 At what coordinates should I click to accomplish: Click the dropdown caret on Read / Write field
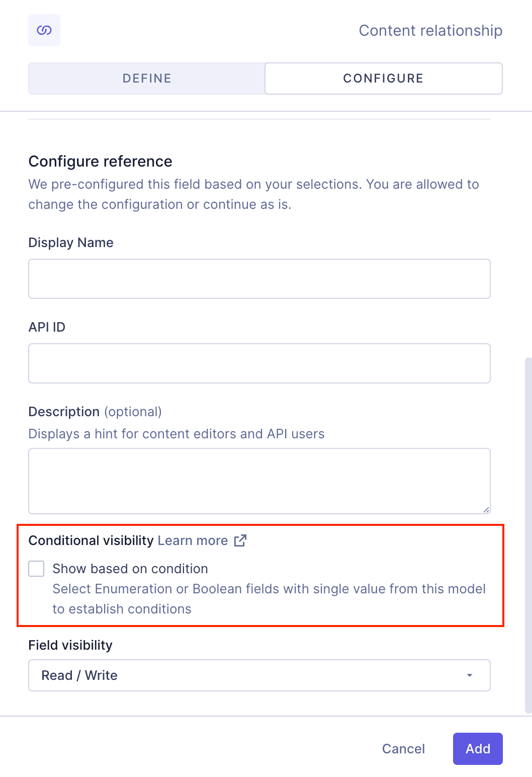pos(470,675)
